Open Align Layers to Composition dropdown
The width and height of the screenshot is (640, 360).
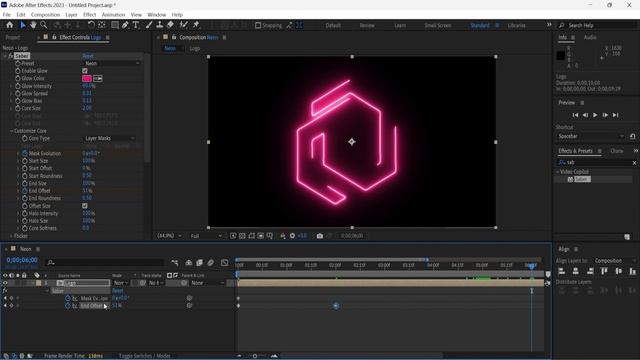click(x=615, y=260)
